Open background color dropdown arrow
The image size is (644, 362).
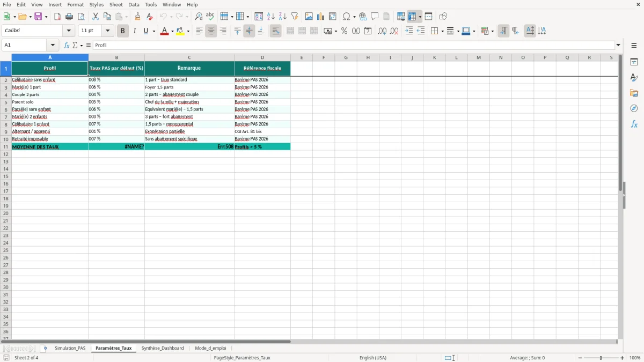(x=188, y=31)
